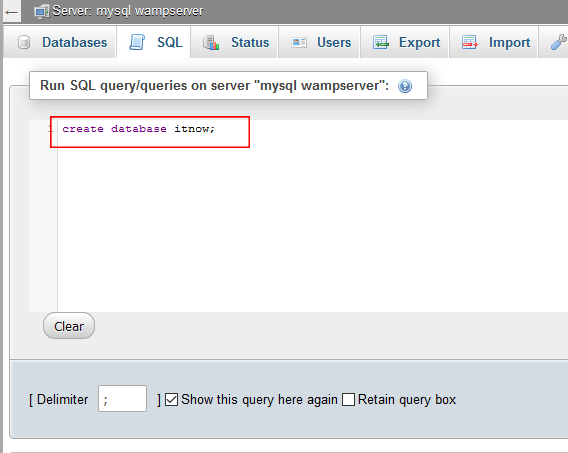Click the Export icon
The width and height of the screenshot is (568, 453).
(x=381, y=42)
